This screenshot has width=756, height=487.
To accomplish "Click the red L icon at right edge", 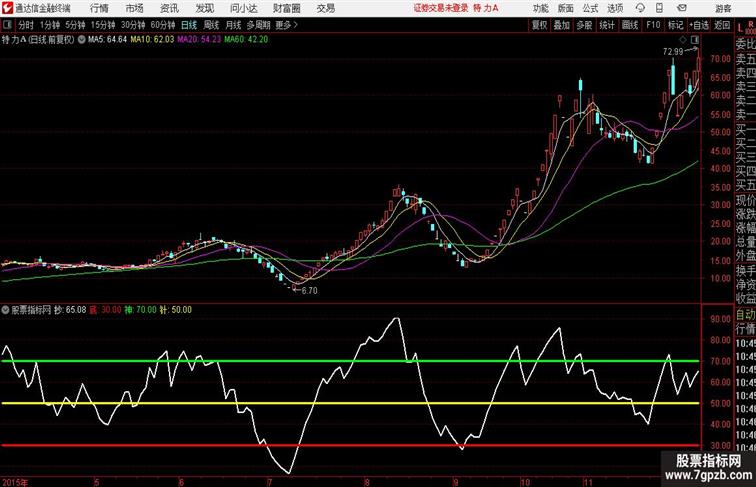I will (740, 28).
